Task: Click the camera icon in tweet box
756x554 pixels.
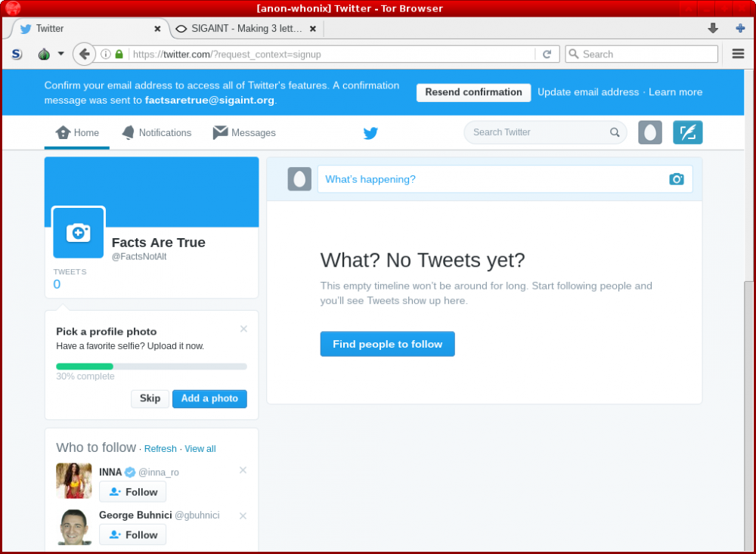Action: coord(676,179)
